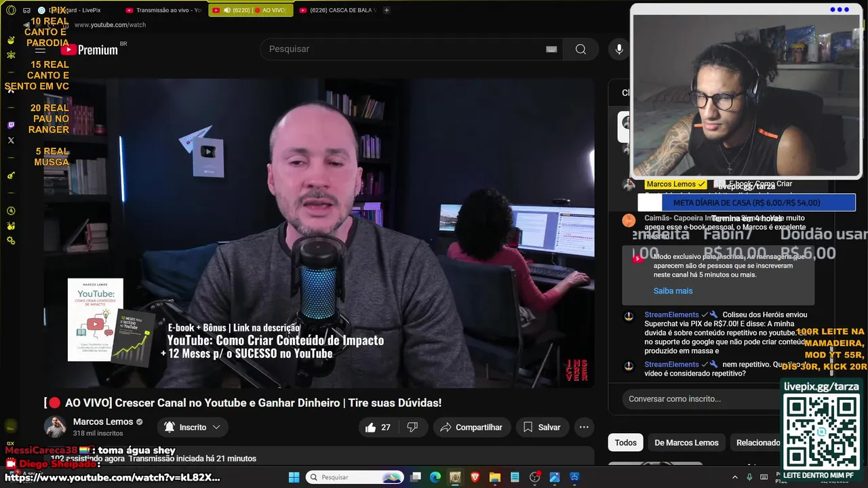The width and height of the screenshot is (868, 488).
Task: Click '318 mil inscritos' subscriber count
Action: coord(98,433)
